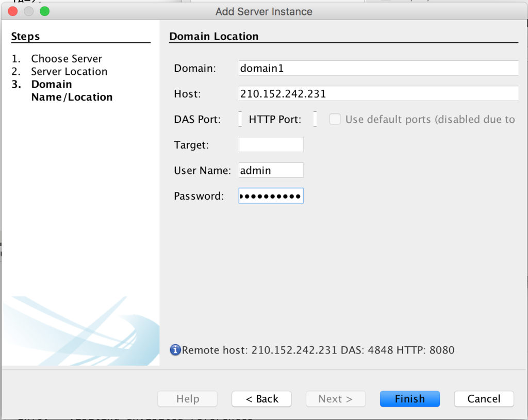Click the Host: label
Screen dimensions: 528x420
pos(187,94)
